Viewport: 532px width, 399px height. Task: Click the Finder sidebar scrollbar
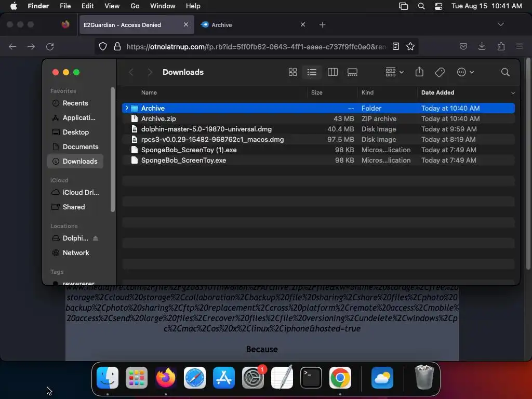(113, 149)
